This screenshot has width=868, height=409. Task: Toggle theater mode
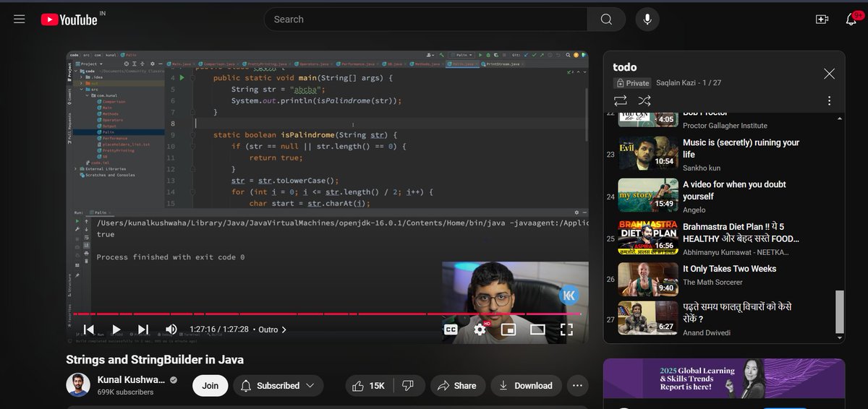[537, 330]
